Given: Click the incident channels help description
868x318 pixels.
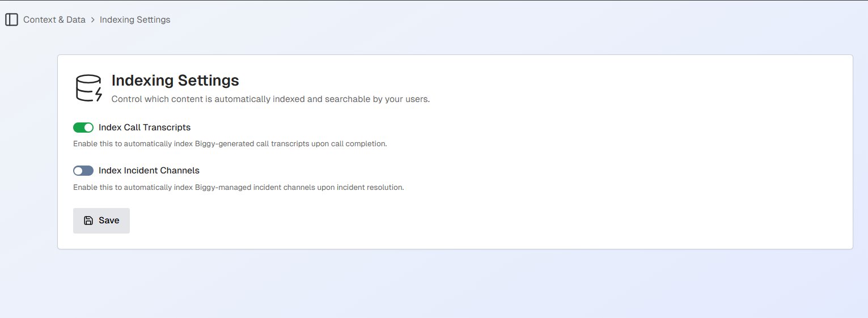Looking at the screenshot, I should pyautogui.click(x=238, y=187).
